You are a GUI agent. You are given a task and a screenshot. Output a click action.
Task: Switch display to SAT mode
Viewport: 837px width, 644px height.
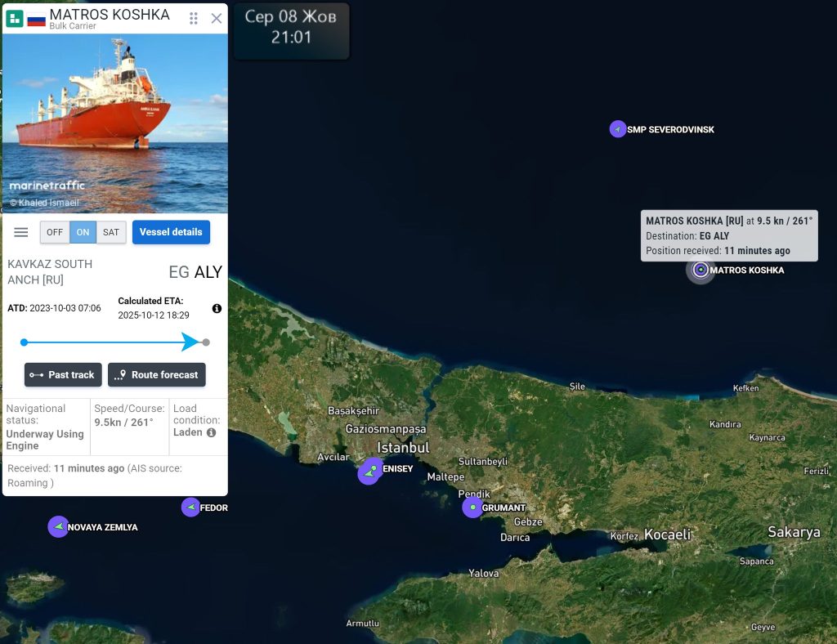coord(111,232)
